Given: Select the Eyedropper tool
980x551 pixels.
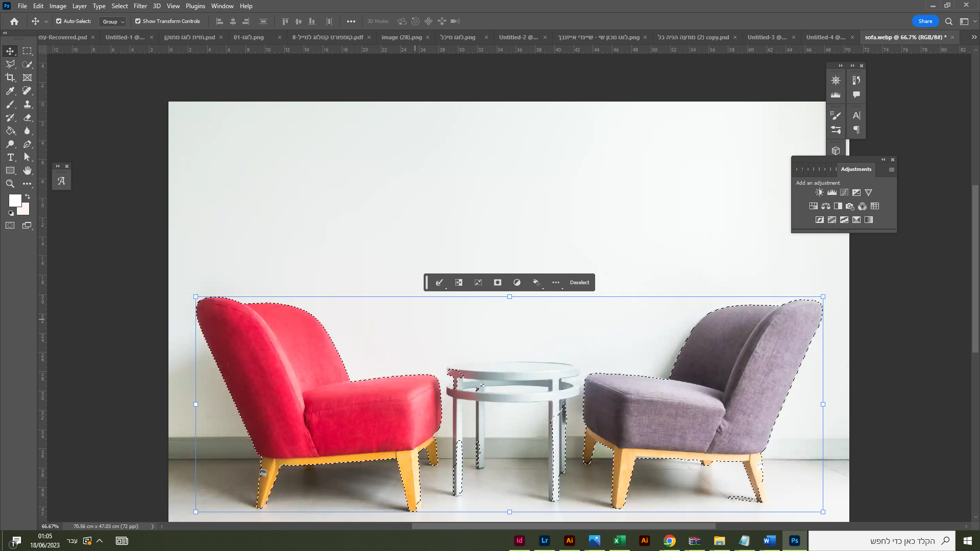Looking at the screenshot, I should [10, 91].
